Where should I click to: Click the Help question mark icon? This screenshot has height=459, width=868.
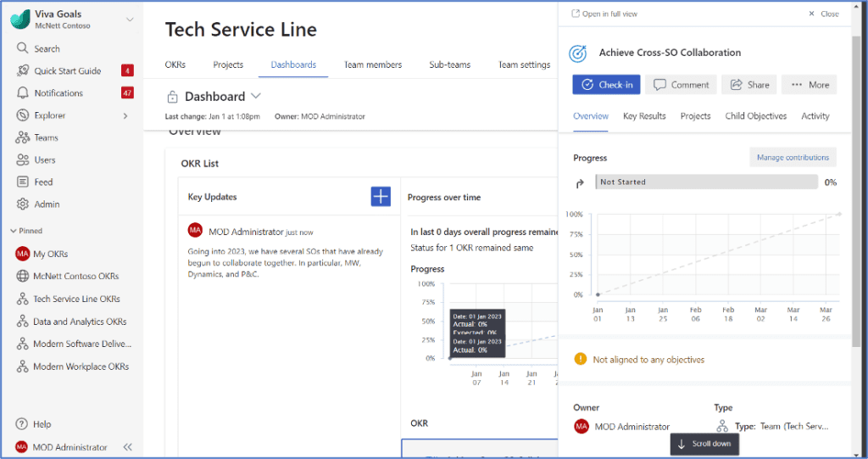[23, 424]
